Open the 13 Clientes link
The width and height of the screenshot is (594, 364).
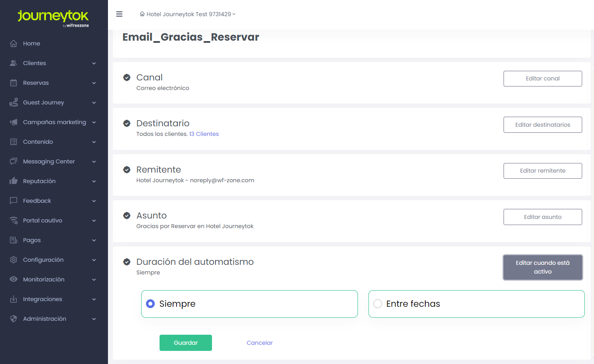pyautogui.click(x=204, y=134)
